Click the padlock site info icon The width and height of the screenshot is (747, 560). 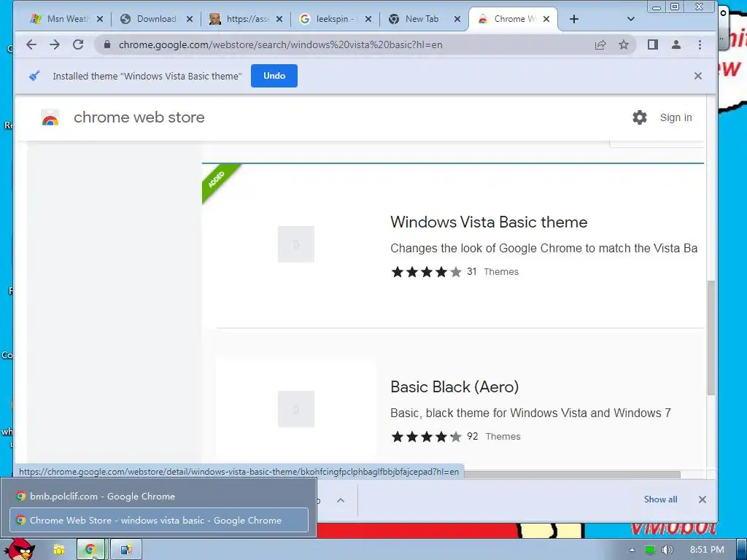tap(107, 44)
